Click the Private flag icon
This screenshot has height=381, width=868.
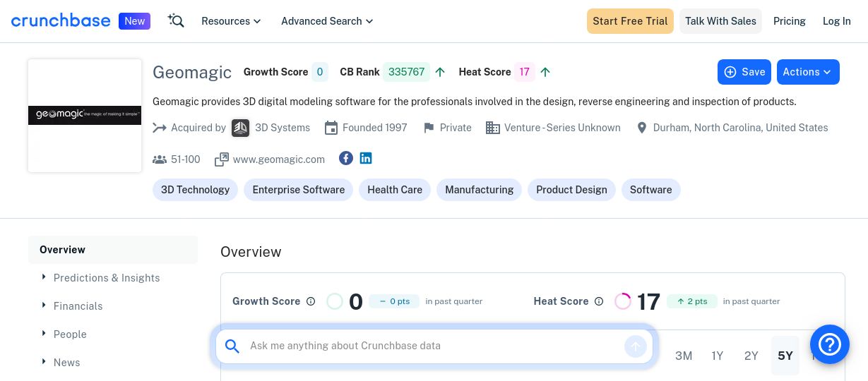point(429,128)
